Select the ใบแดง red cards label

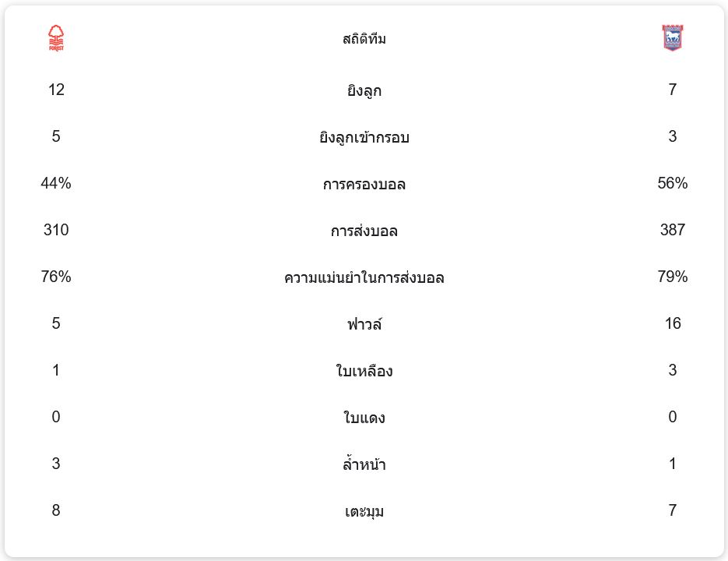pos(364,418)
